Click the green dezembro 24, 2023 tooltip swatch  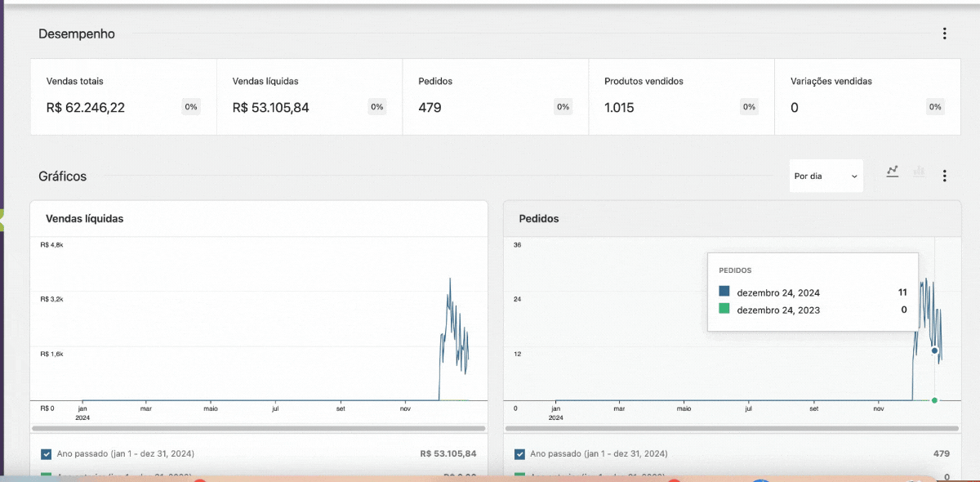724,309
